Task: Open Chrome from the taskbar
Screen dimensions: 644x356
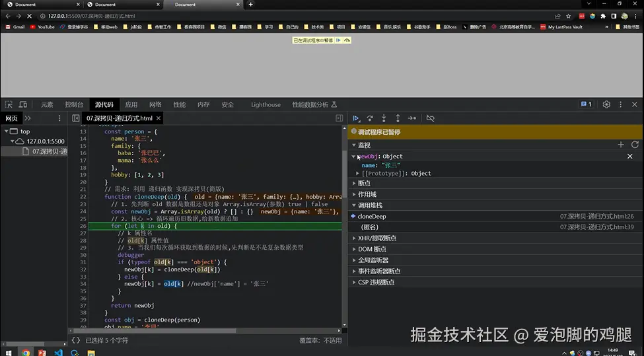Action: click(x=26, y=353)
